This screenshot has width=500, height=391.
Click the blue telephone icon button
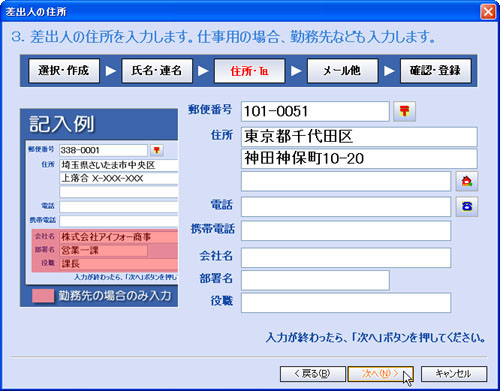(x=467, y=207)
